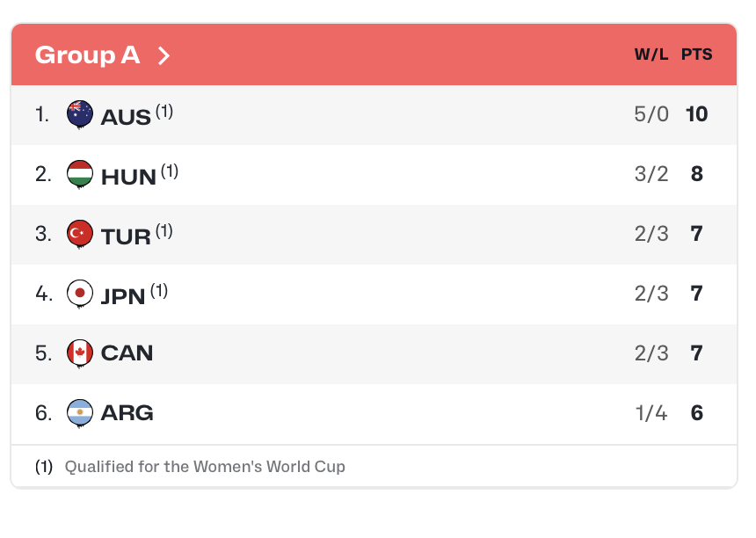Click the PTS column header

696,55
